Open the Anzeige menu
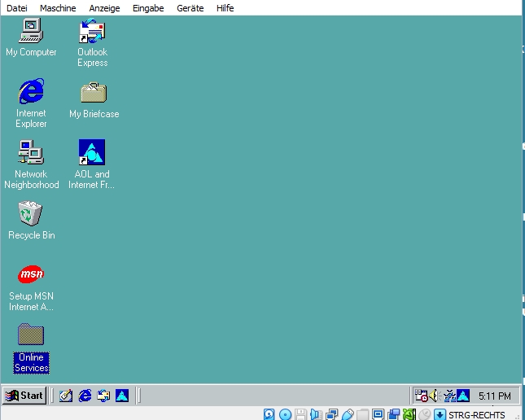 coord(104,8)
